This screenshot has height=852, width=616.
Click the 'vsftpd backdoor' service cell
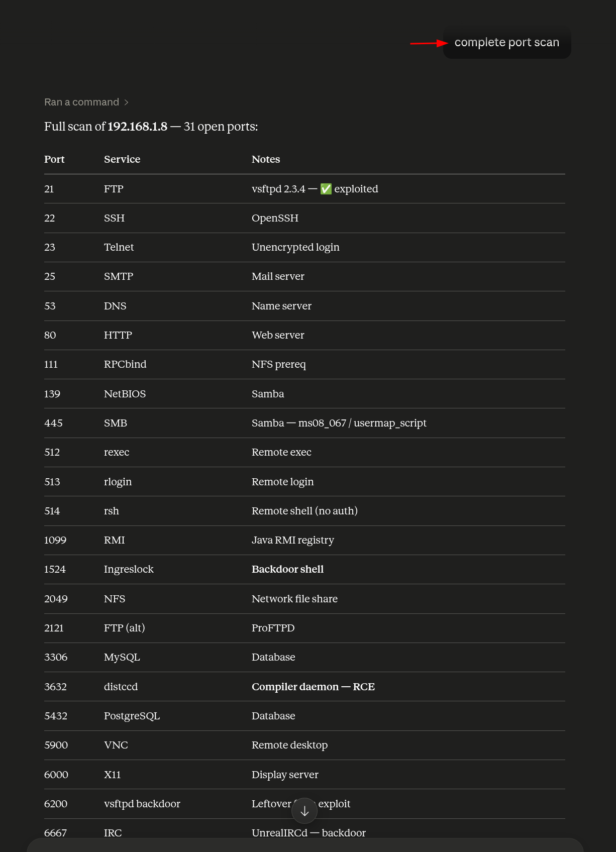[142, 804]
